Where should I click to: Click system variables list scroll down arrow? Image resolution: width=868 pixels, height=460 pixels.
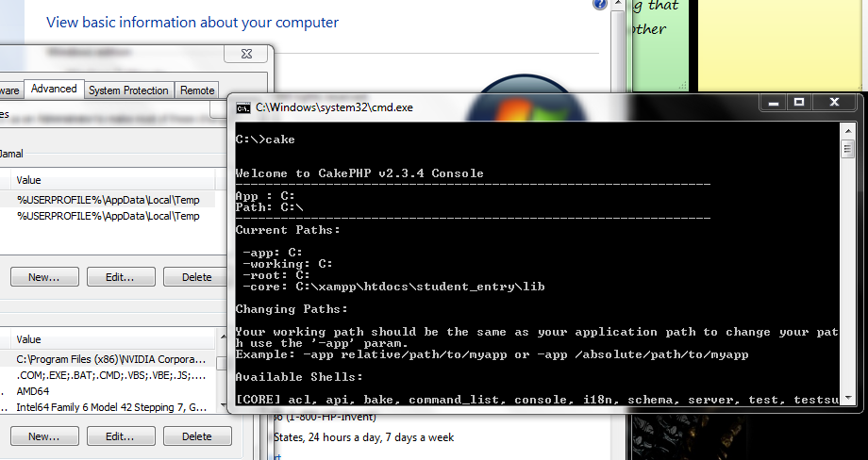[x=223, y=406]
